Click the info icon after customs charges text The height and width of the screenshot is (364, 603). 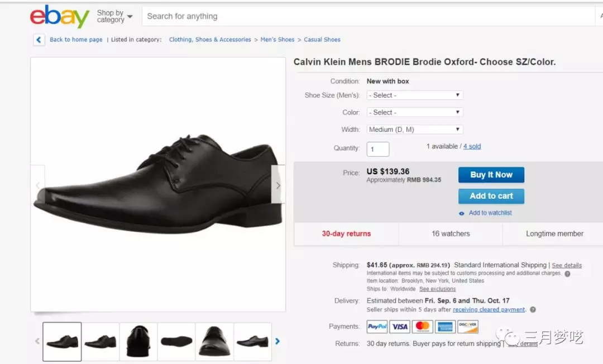point(567,274)
